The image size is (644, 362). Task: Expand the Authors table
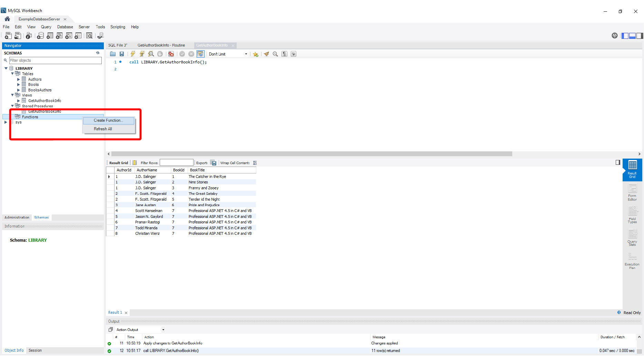[19, 79]
